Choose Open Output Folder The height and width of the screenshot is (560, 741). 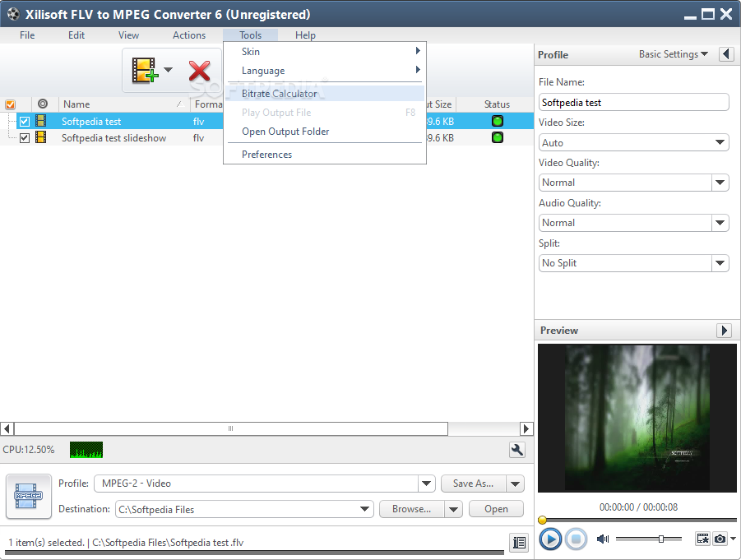tap(325, 132)
